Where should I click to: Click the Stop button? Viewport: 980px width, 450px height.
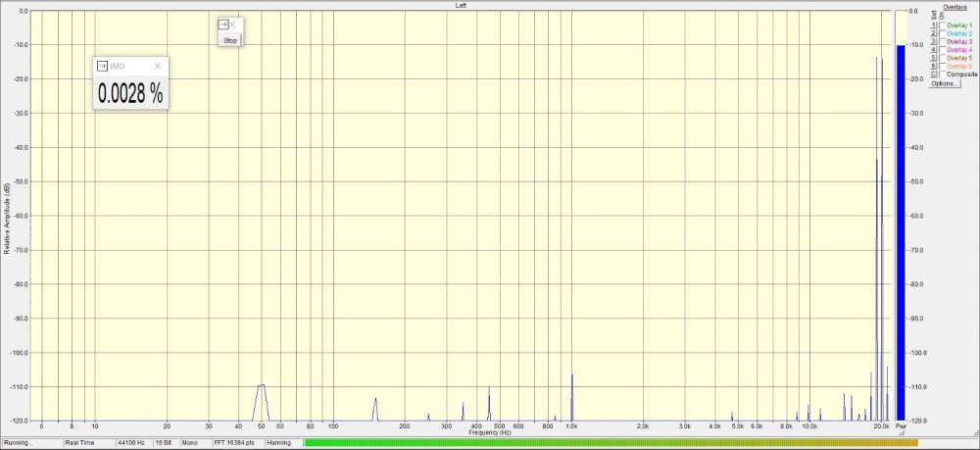point(229,40)
